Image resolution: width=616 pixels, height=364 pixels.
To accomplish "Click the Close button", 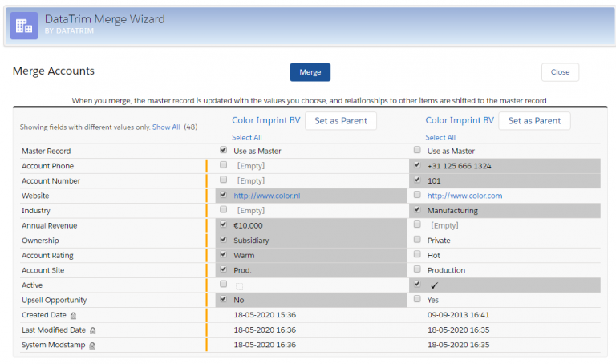I will click(560, 72).
